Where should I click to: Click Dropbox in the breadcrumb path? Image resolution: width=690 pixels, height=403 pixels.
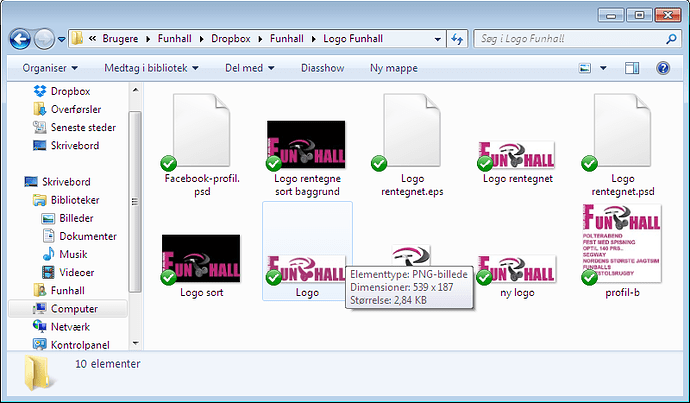231,39
